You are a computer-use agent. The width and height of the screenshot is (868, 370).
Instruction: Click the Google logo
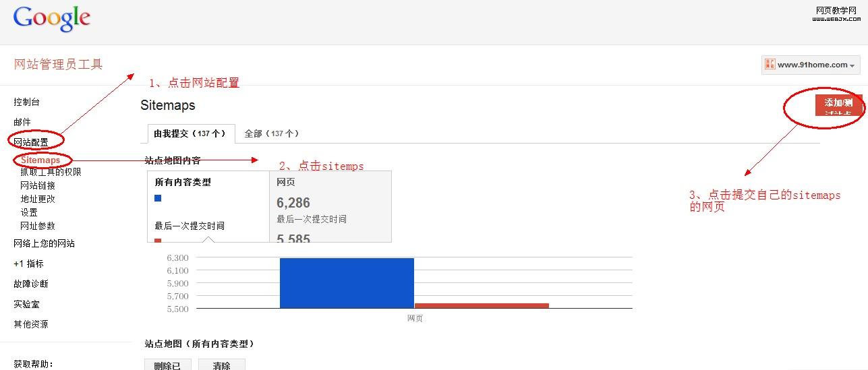click(51, 19)
